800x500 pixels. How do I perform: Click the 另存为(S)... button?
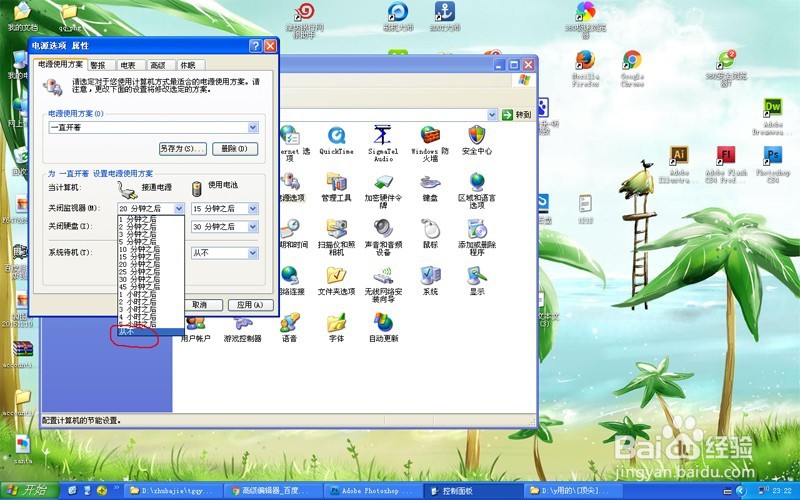click(x=183, y=148)
